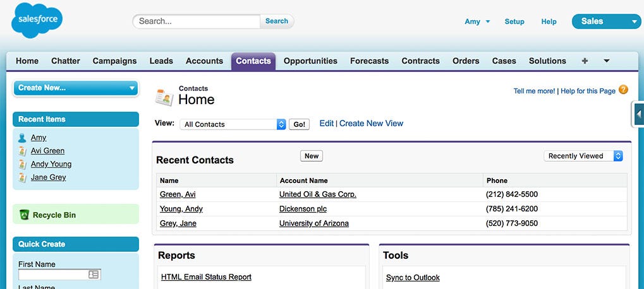Image resolution: width=644 pixels, height=289 pixels.
Task: Click the Create New View link
Action: (x=371, y=124)
